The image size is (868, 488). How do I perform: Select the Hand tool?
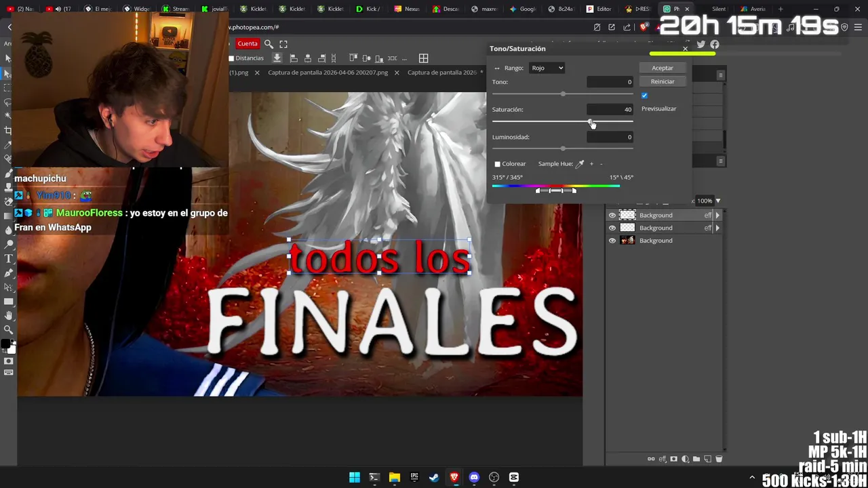pyautogui.click(x=9, y=316)
